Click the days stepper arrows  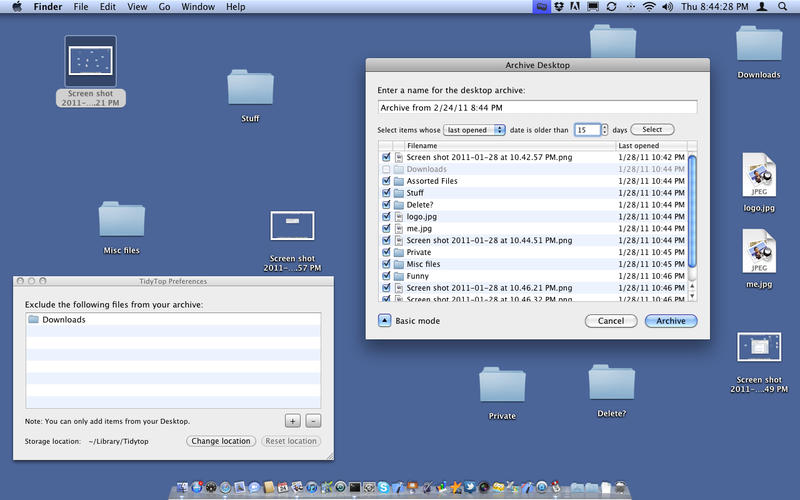(x=605, y=130)
